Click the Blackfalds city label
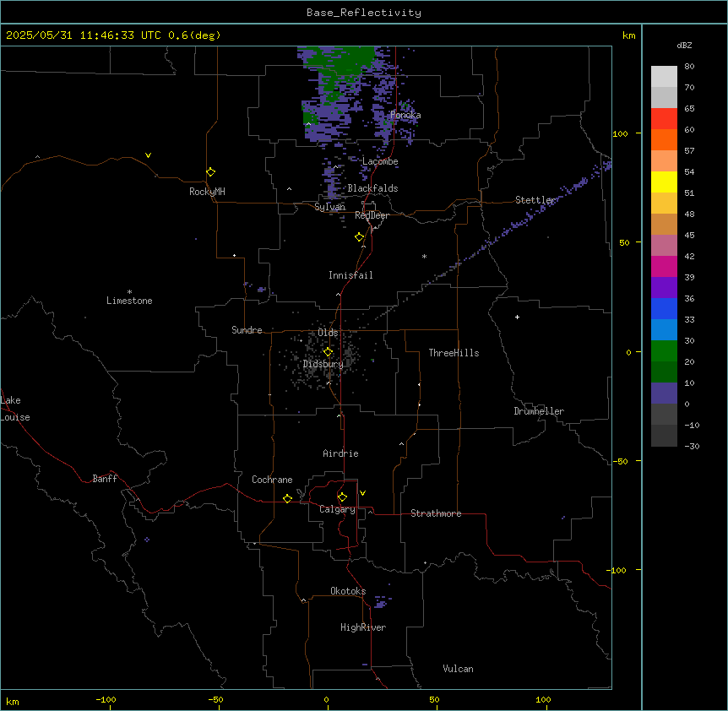The width and height of the screenshot is (728, 711). 372,188
